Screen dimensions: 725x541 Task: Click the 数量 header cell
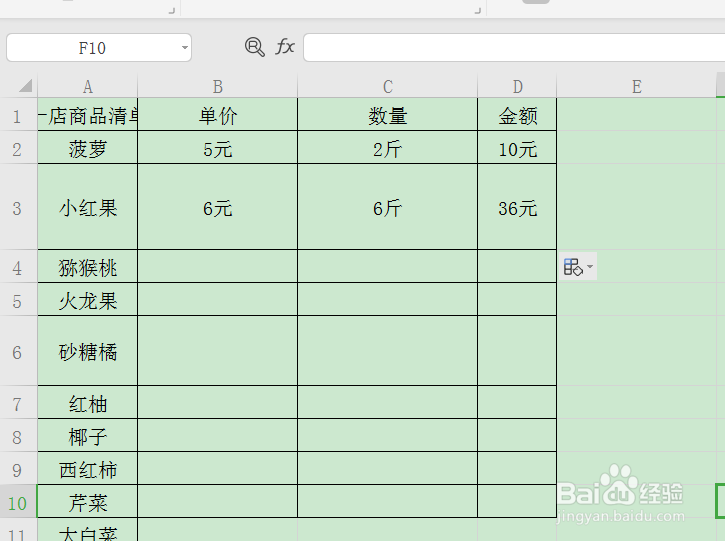pyautogui.click(x=387, y=115)
